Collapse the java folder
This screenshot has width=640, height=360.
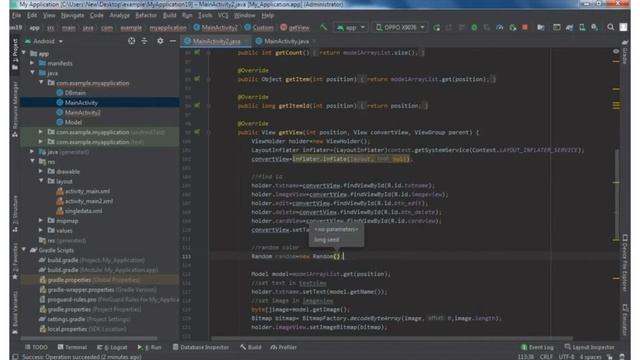pos(32,73)
